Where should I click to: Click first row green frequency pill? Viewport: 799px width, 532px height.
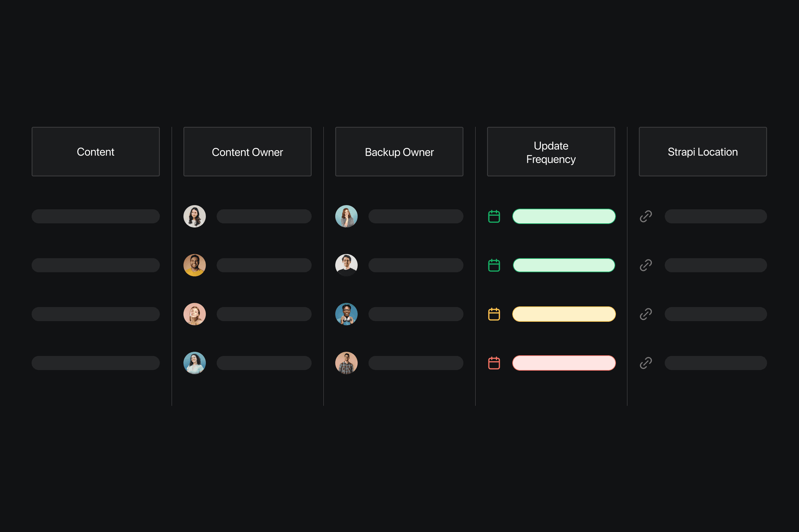click(x=564, y=216)
